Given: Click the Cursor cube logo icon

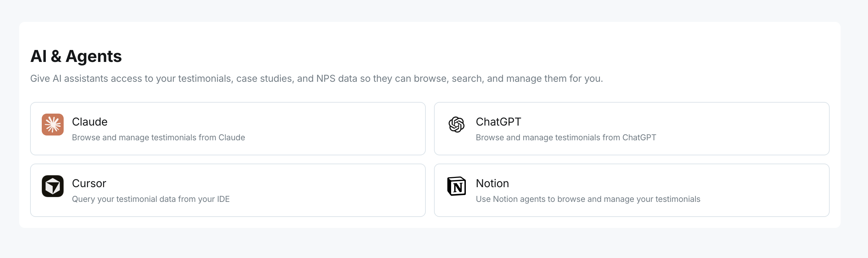Looking at the screenshot, I should coord(53,186).
